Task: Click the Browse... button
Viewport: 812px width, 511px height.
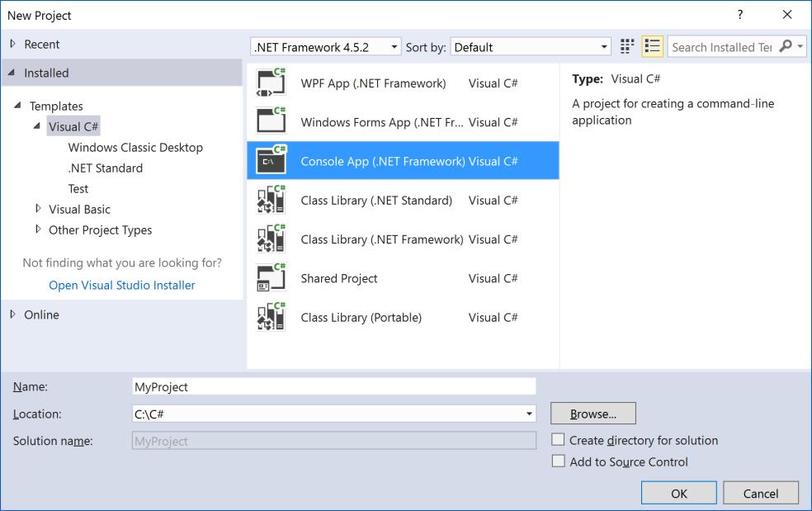Action: tap(593, 414)
